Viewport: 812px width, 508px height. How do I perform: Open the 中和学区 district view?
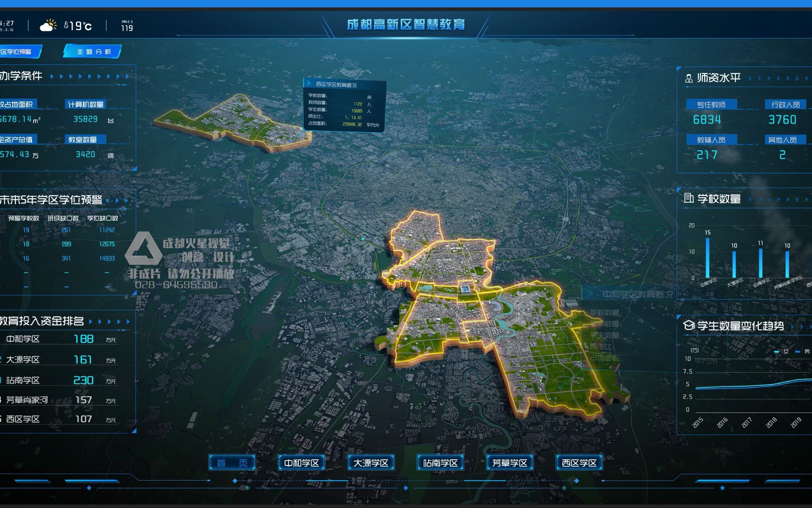pyautogui.click(x=301, y=462)
